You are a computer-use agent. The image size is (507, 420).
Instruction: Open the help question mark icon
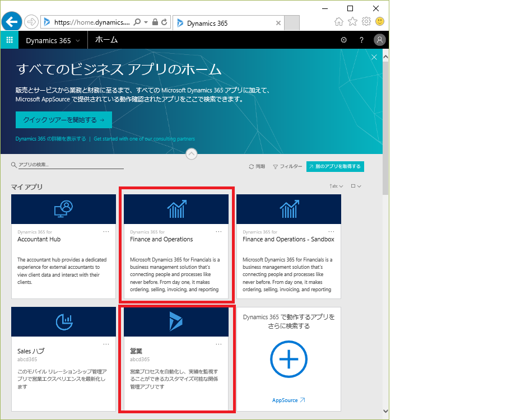point(361,40)
